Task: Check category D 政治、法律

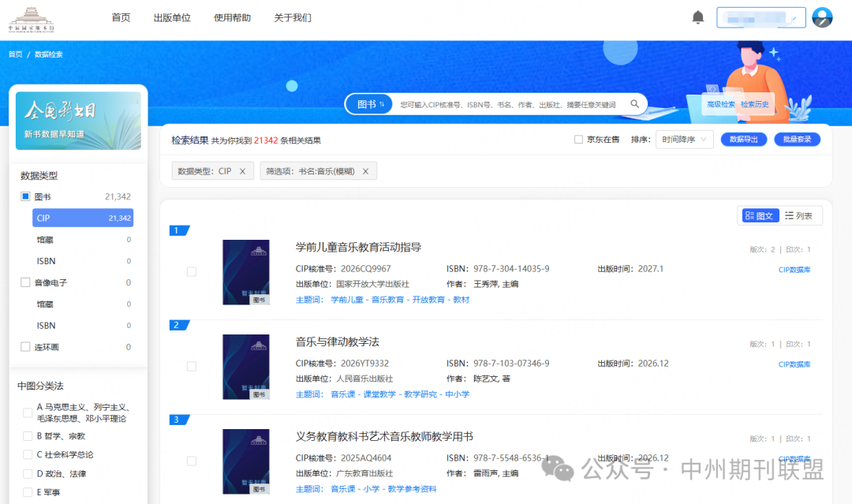Action: pyautogui.click(x=28, y=473)
